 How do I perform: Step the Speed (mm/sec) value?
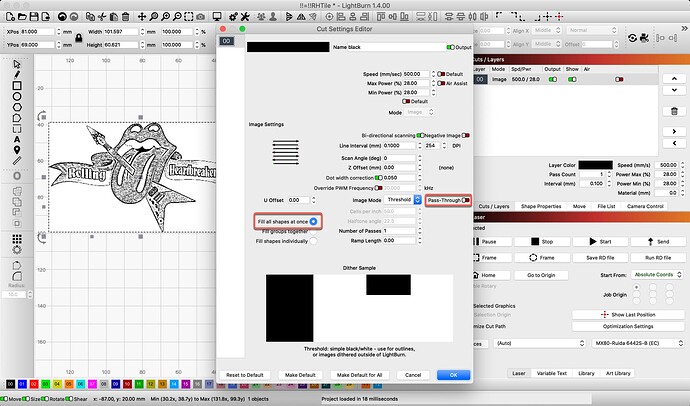(433, 74)
